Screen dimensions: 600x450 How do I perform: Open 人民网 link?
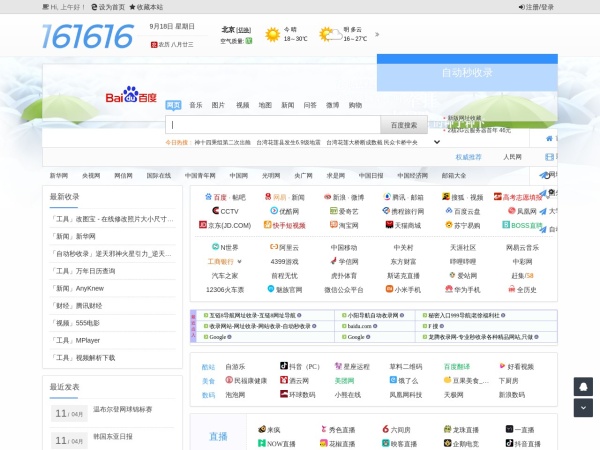(512, 157)
